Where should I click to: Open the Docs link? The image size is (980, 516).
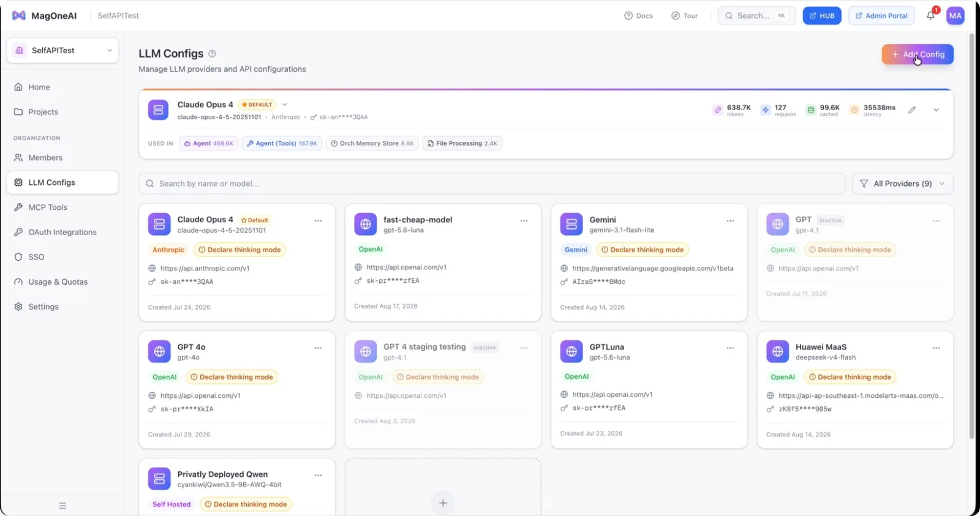click(x=638, y=16)
